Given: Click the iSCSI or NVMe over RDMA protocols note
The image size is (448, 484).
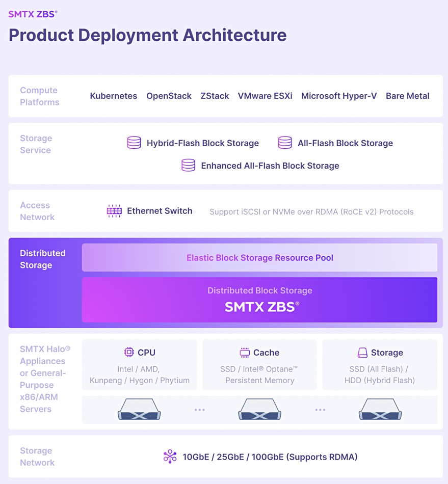Looking at the screenshot, I should click(x=311, y=212).
